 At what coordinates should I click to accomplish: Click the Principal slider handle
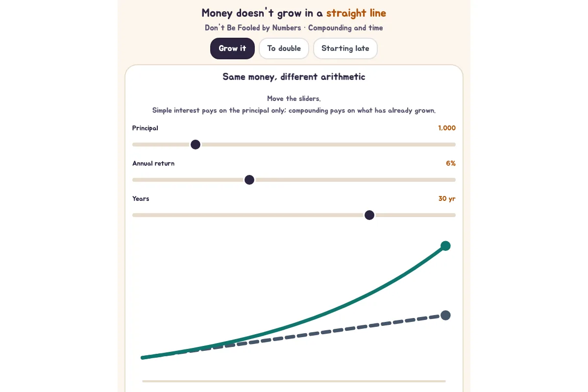tap(196, 145)
